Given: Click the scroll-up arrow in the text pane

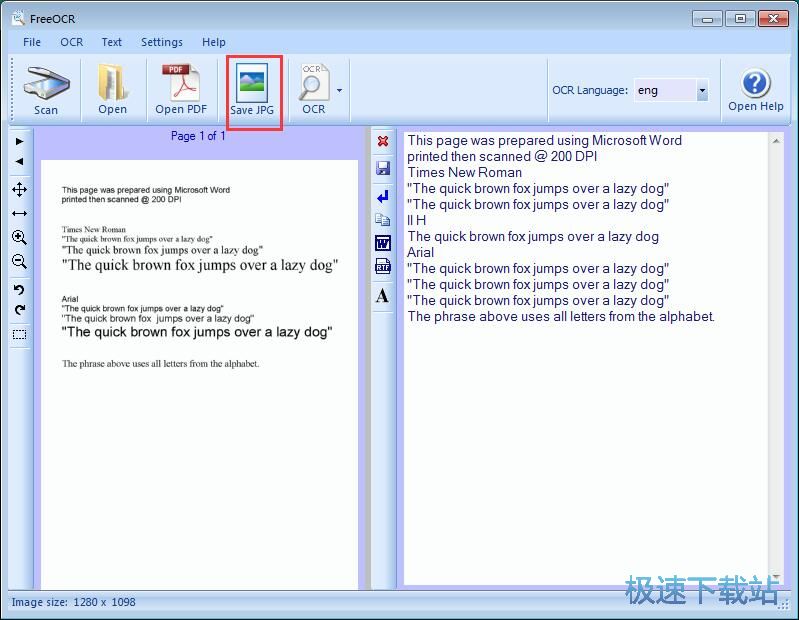Looking at the screenshot, I should [776, 141].
